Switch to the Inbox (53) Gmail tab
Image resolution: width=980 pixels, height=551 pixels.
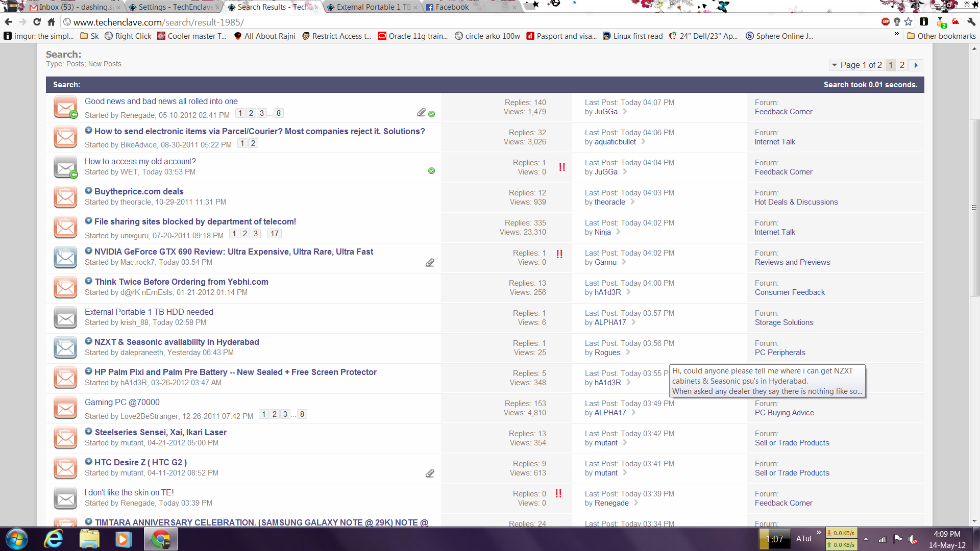[x=75, y=7]
